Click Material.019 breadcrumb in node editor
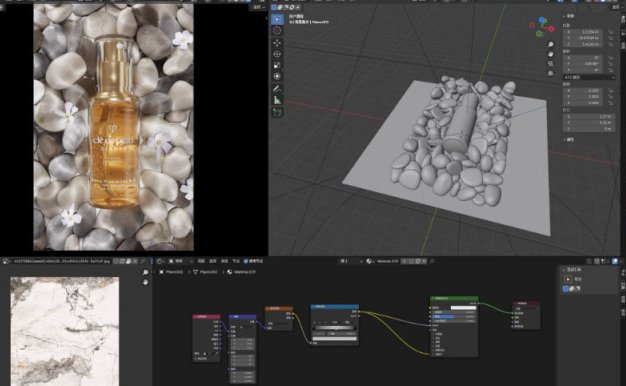Image resolution: width=626 pixels, height=386 pixels. [242, 272]
